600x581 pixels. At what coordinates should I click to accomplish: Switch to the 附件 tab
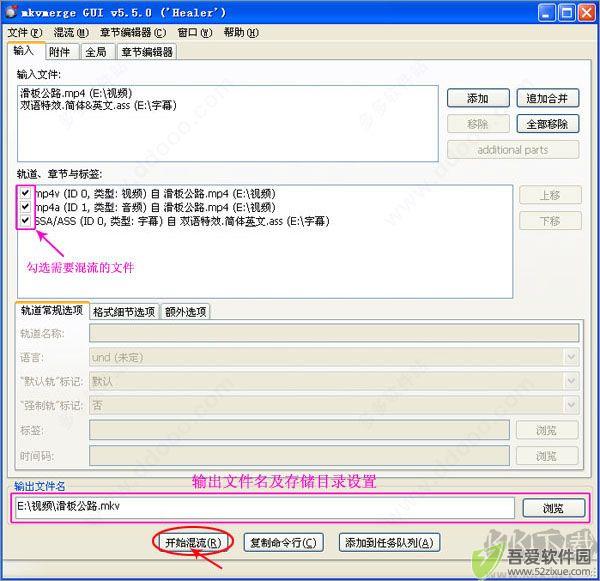click(x=61, y=52)
